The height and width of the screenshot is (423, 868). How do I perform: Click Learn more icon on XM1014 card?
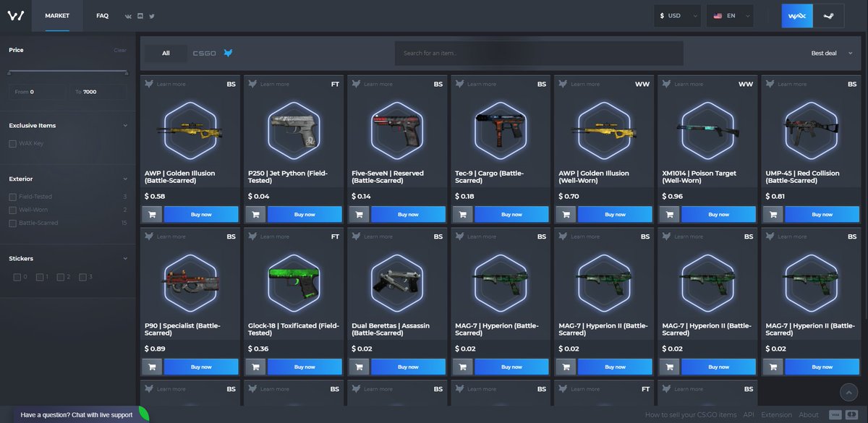(666, 84)
